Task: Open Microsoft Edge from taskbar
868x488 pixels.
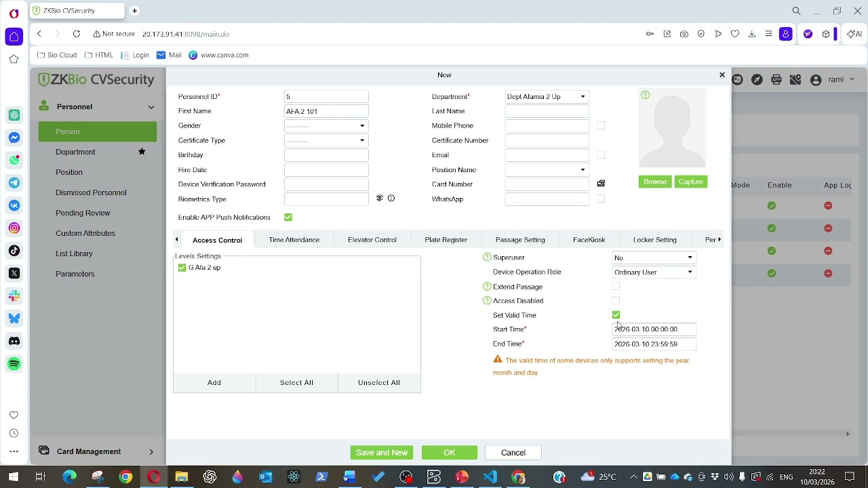Action: click(x=70, y=477)
